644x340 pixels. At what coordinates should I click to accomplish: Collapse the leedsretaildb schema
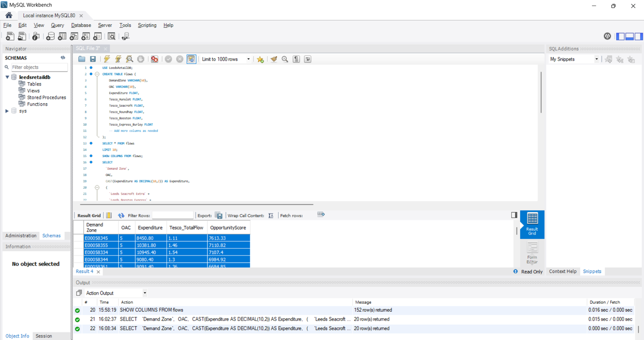click(x=7, y=77)
